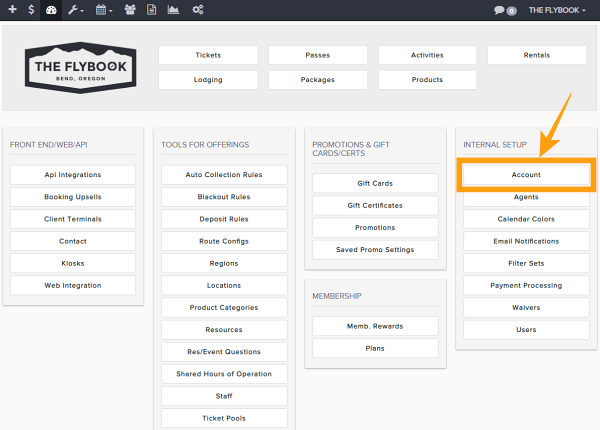Open the customers group icon
This screenshot has width=600, height=430.
coord(130,10)
